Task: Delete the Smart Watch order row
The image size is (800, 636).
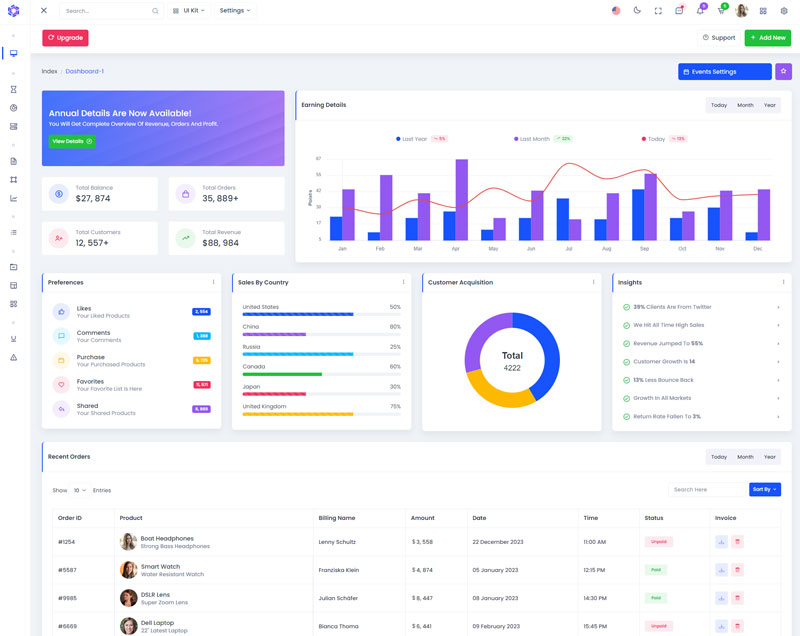Action: [x=738, y=570]
